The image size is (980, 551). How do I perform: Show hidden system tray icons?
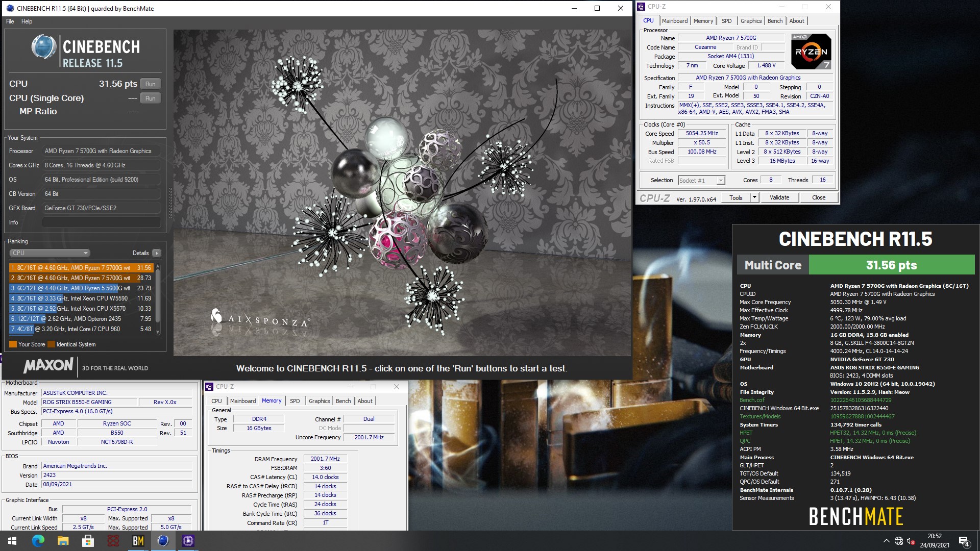pos(886,541)
